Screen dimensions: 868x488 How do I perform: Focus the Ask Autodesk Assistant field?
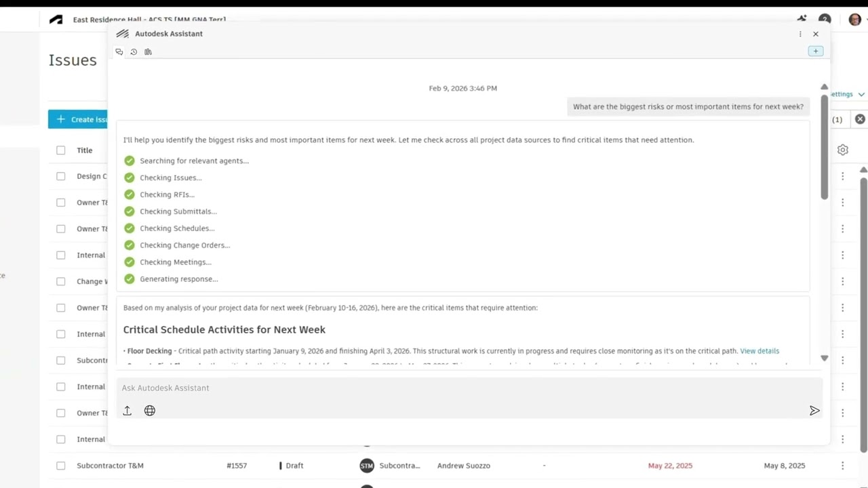pos(469,388)
